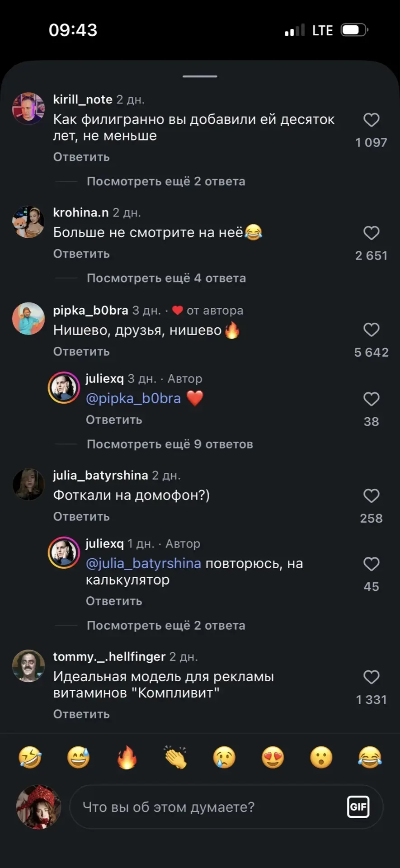
Task: Expand 2 more replies under kirill_note
Action: (165, 181)
